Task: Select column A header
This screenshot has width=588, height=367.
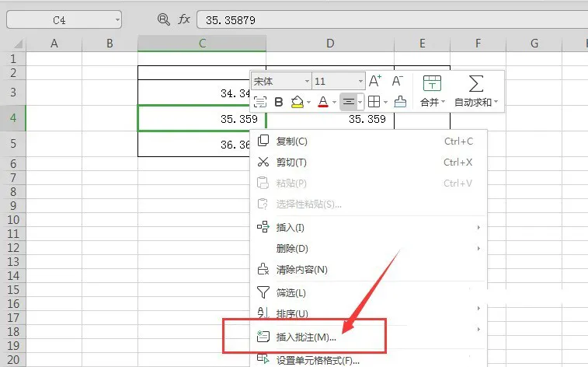Action: (54, 44)
